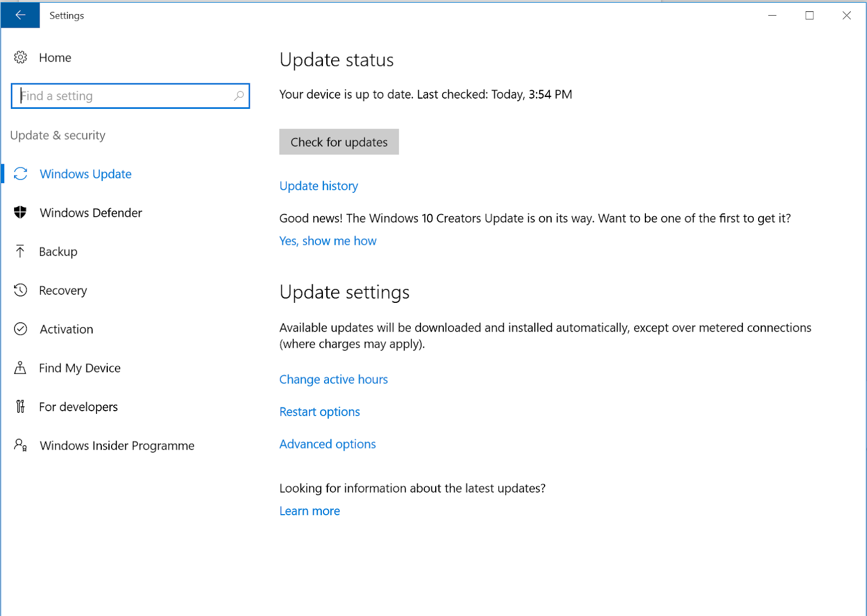Click the Backup arrow icon
Image resolution: width=867 pixels, height=616 pixels.
coord(20,251)
